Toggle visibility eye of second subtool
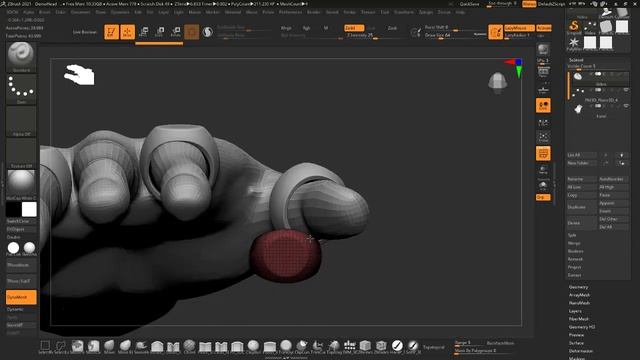The width and height of the screenshot is (640, 360). (626, 90)
